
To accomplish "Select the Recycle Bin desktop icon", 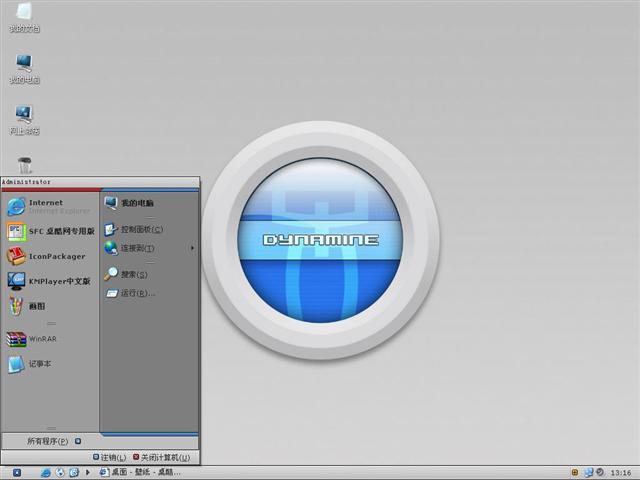I will coord(25,165).
